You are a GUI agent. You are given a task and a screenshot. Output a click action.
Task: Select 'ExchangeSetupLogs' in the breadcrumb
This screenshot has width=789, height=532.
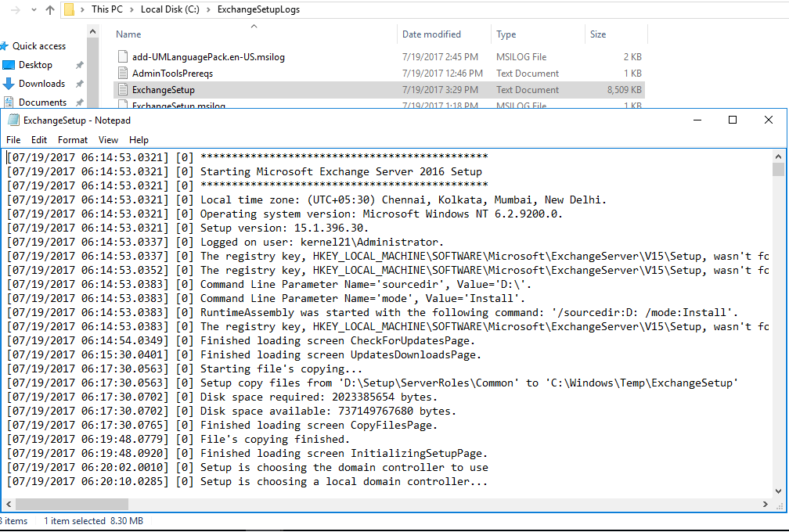coord(258,9)
